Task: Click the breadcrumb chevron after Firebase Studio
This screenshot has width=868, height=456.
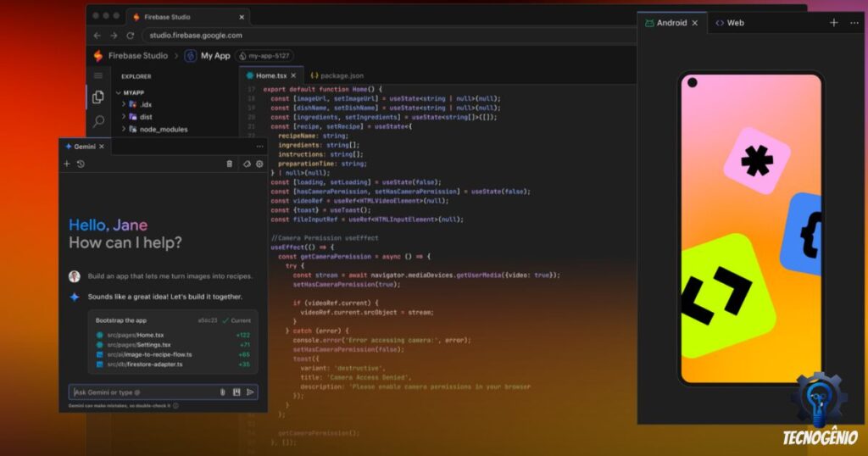Action: click(x=176, y=56)
